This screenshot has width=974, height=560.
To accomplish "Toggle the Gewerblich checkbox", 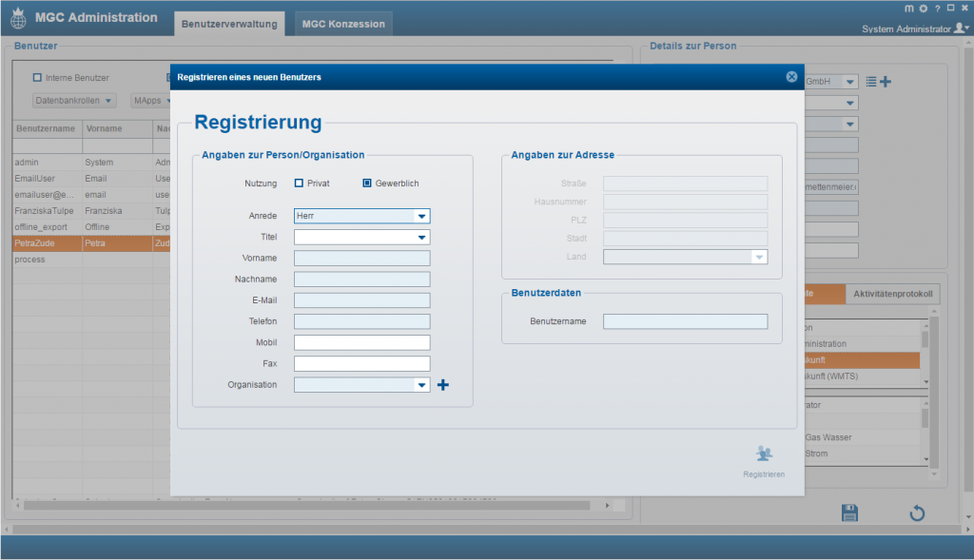I will click(366, 183).
